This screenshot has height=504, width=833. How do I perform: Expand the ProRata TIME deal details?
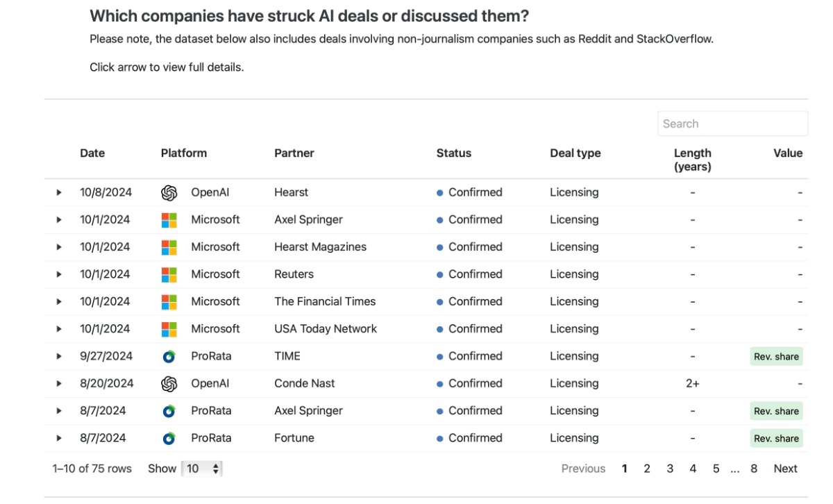59,356
